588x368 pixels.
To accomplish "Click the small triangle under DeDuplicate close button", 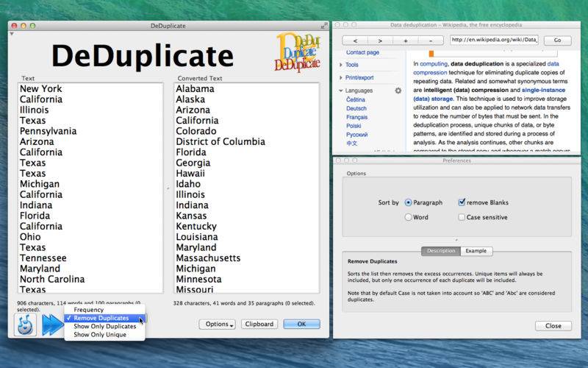I will click(x=12, y=34).
